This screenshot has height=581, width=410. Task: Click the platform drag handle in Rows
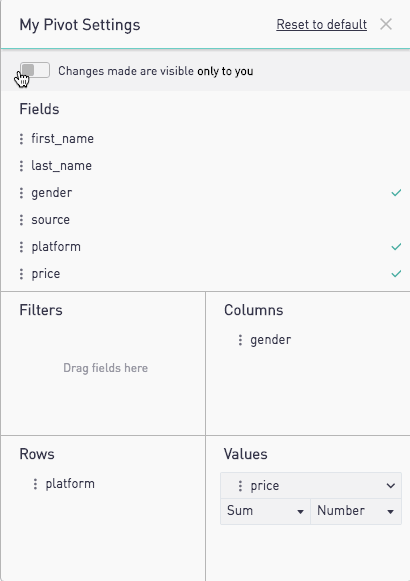click(35, 484)
